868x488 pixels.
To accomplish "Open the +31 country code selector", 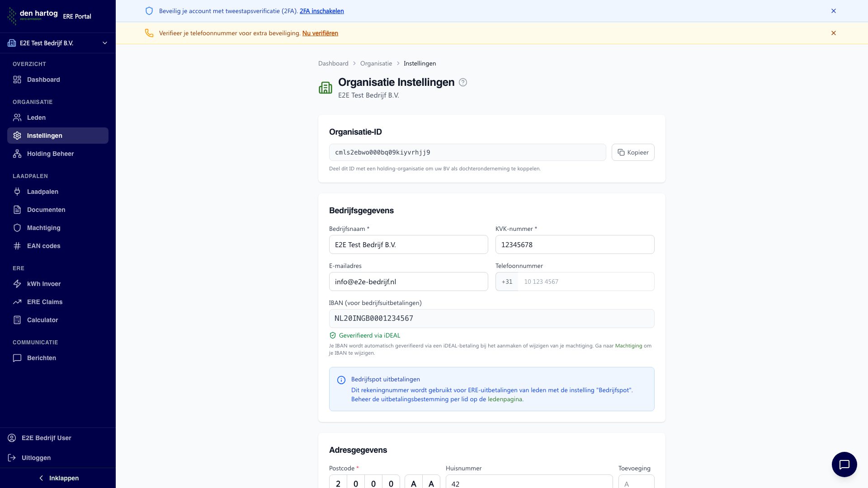I will (506, 282).
